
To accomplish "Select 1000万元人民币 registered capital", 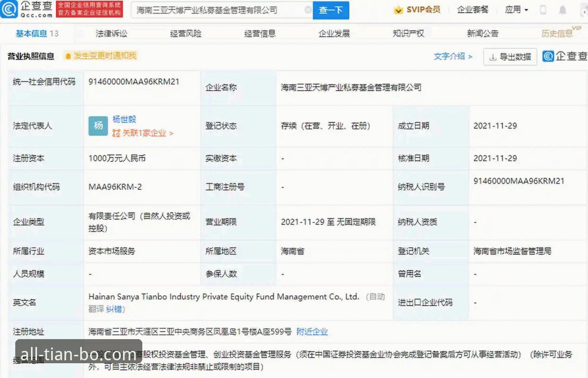I will [x=117, y=158].
